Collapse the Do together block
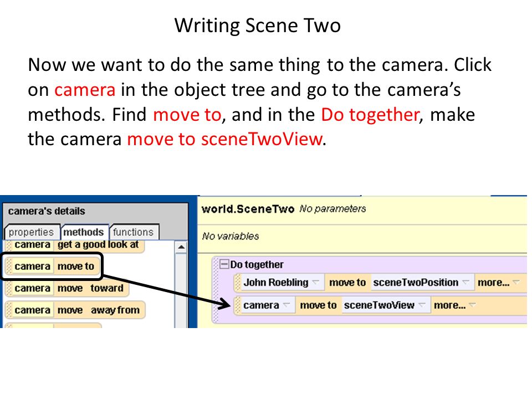The image size is (532, 399). 224,264
